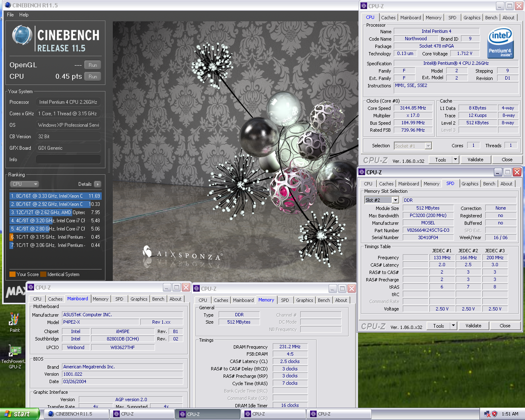Click Close button in CPU-Z processor window
This screenshot has height=420, width=525.
click(x=507, y=160)
